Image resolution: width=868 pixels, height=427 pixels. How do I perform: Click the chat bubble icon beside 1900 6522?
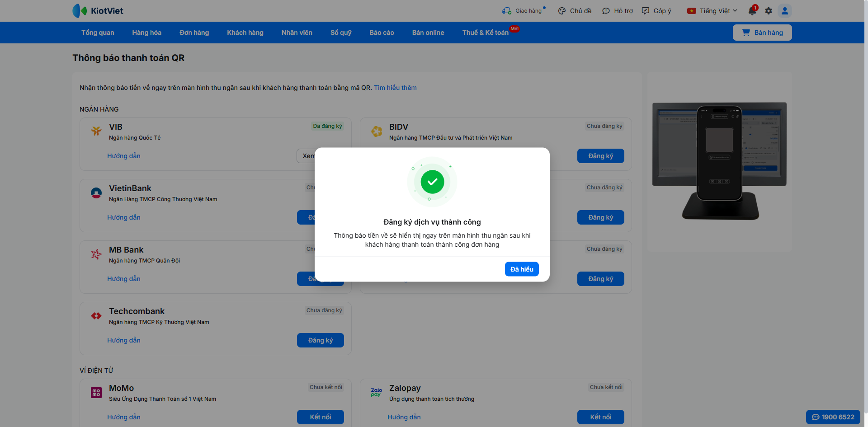pyautogui.click(x=816, y=417)
